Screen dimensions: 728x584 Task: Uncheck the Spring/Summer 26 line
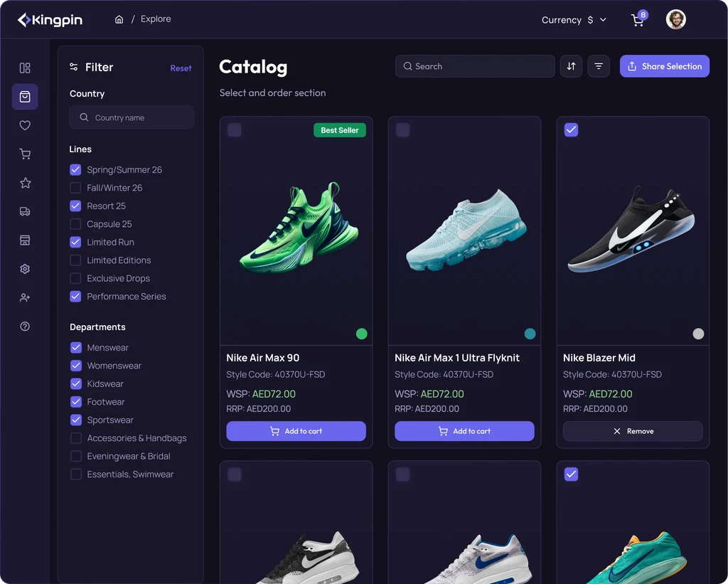pyautogui.click(x=75, y=169)
